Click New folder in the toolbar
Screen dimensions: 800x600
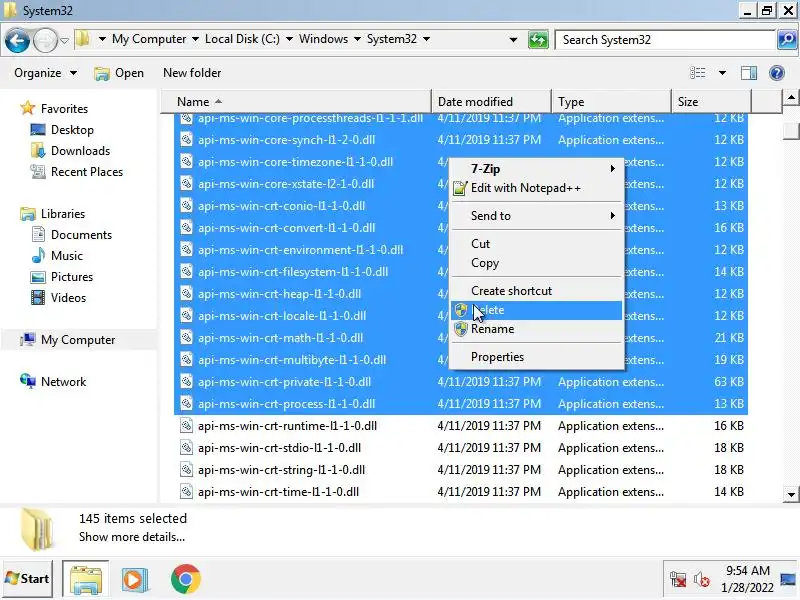coord(192,73)
